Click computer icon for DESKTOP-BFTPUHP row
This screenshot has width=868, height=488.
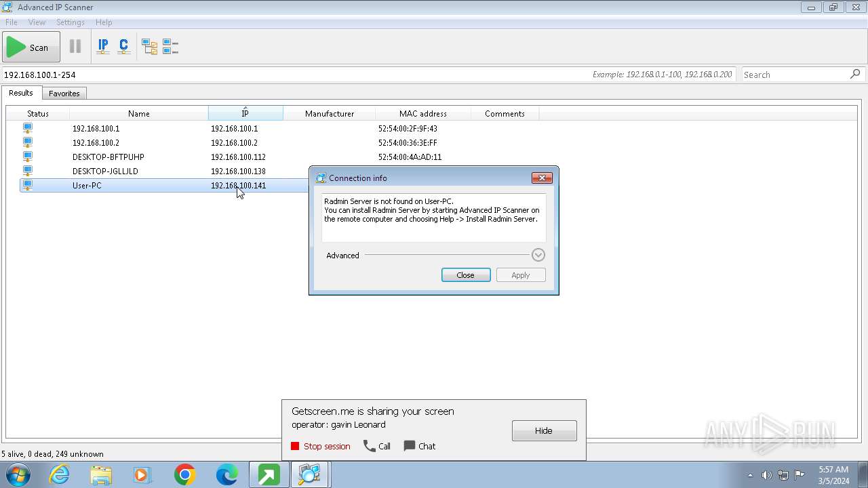coord(28,157)
